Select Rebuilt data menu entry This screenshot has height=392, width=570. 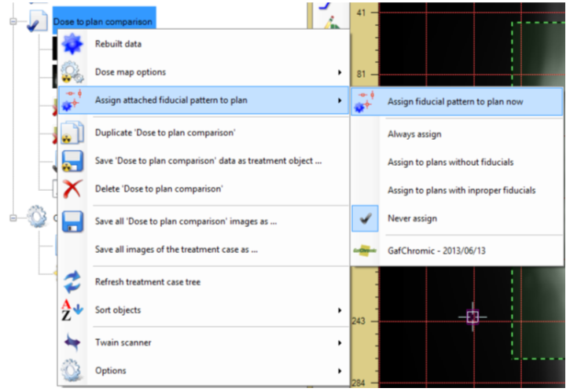pyautogui.click(x=203, y=43)
